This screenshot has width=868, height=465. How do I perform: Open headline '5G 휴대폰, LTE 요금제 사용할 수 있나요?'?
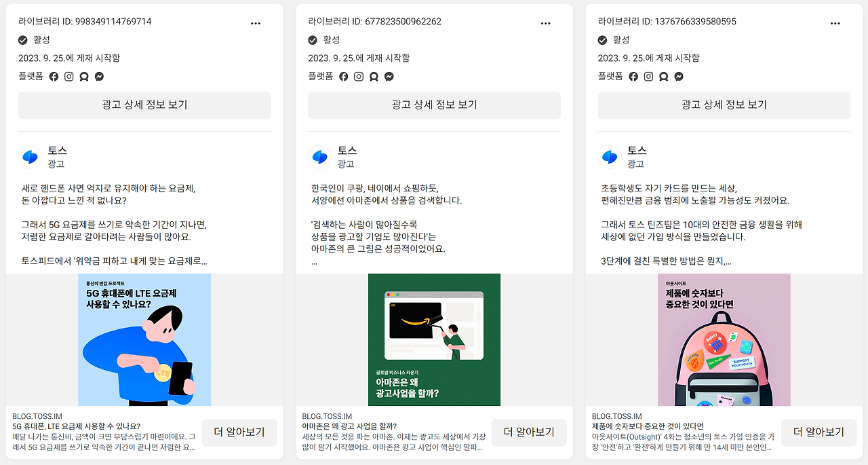point(77,426)
